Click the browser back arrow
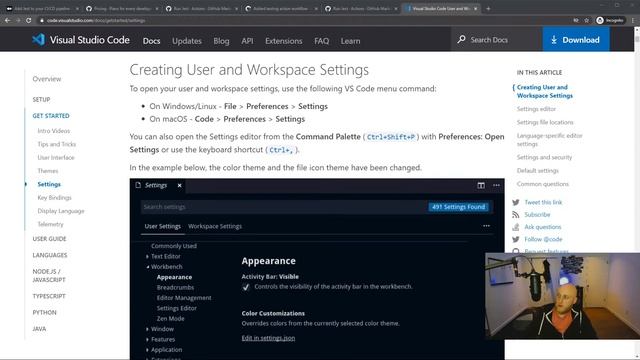This screenshot has width=640, height=360. coord(8,20)
